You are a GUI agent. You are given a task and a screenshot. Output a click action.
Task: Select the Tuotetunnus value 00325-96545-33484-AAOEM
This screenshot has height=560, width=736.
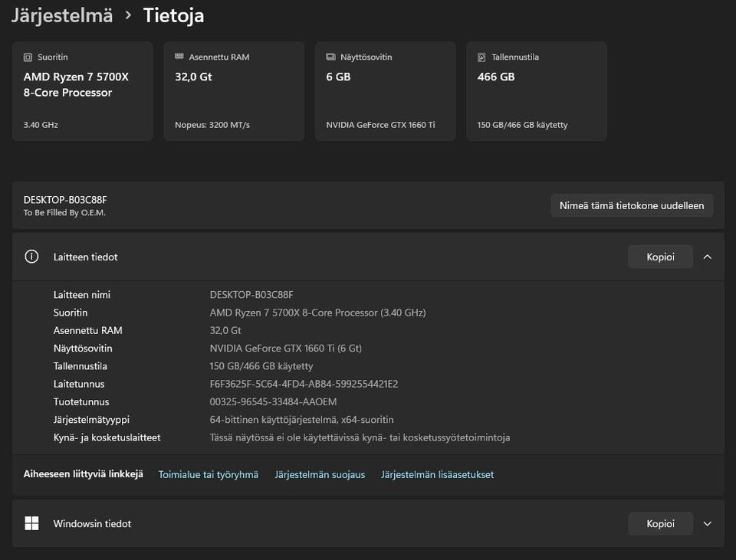[273, 401]
